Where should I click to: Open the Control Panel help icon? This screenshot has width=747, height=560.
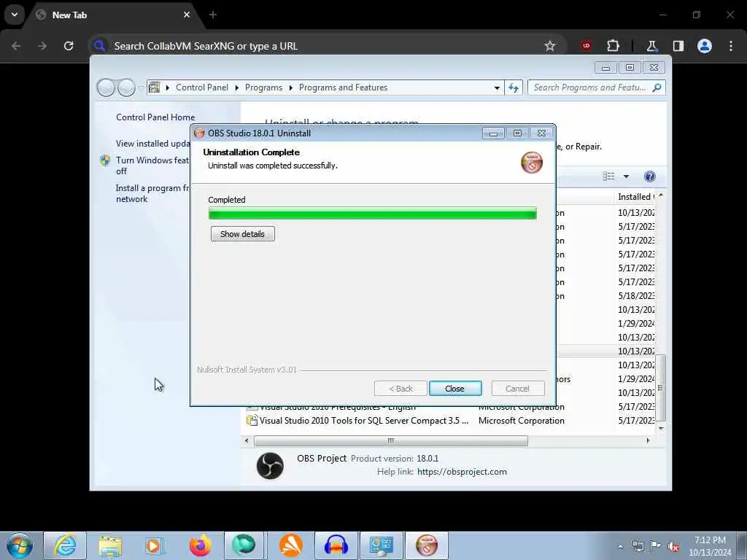pos(649,176)
